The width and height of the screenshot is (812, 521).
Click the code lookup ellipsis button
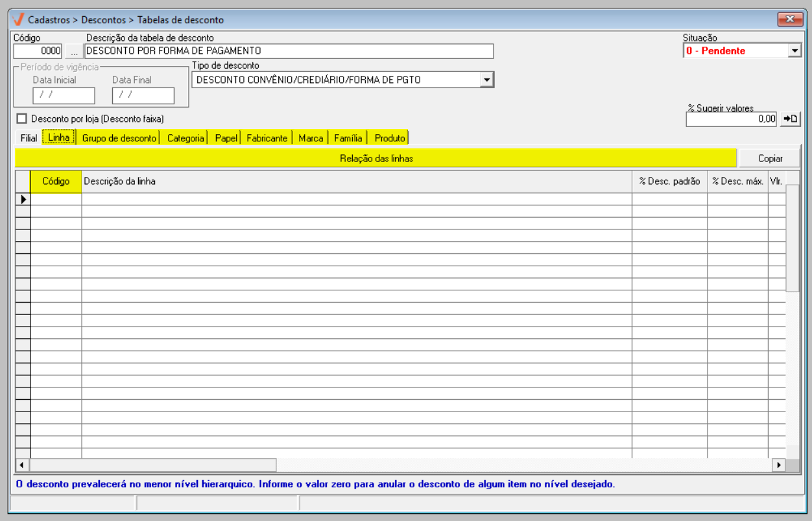coord(74,51)
